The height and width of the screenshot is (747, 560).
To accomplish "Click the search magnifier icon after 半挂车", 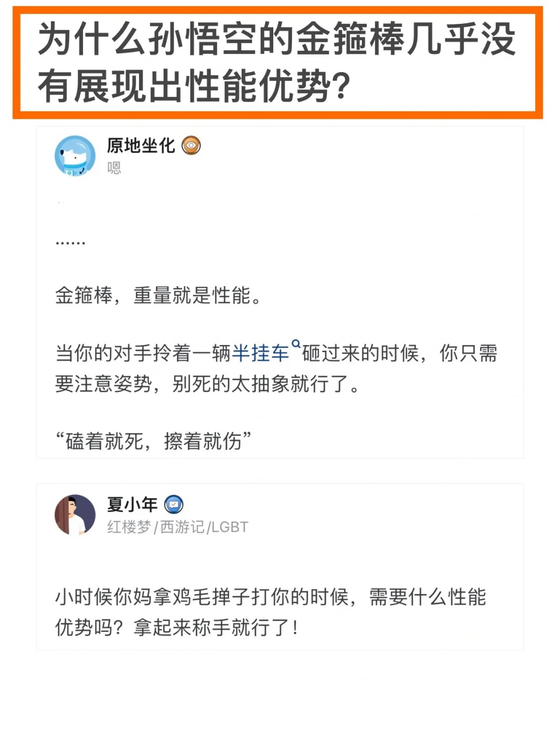I will tap(296, 343).
